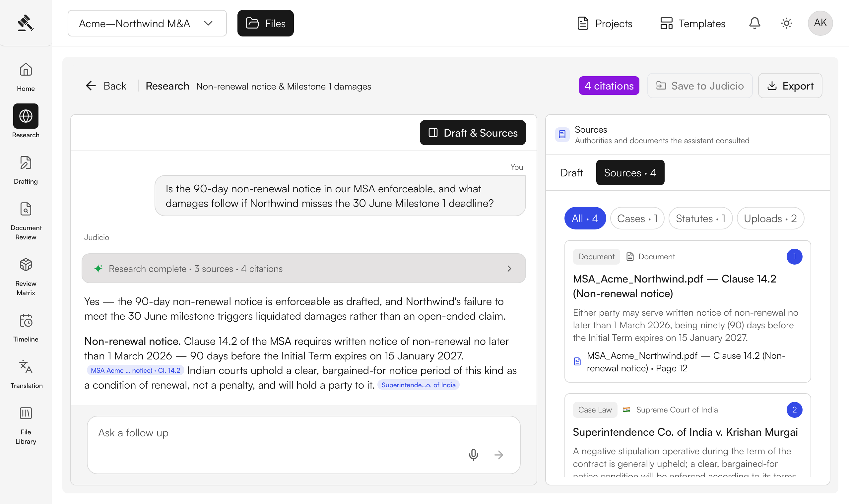Image resolution: width=849 pixels, height=504 pixels.
Task: Click the Judicio gavel logo
Action: click(26, 23)
